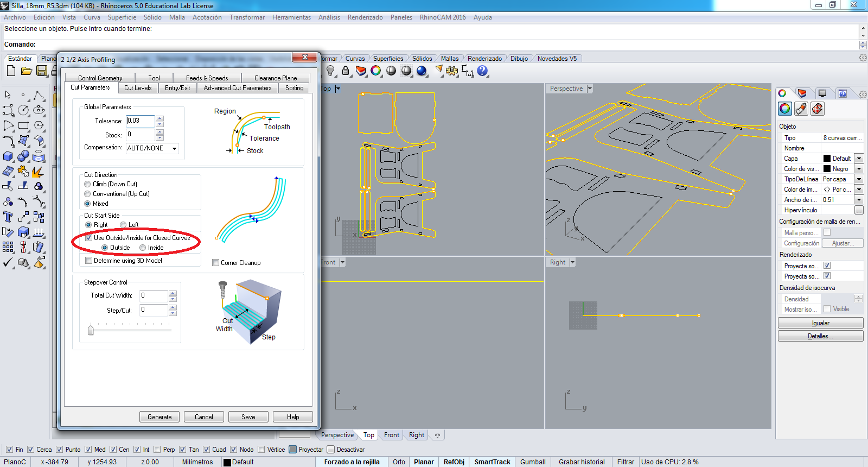Image resolution: width=868 pixels, height=467 pixels.
Task: Click the black Capa color swatch
Action: click(827, 159)
